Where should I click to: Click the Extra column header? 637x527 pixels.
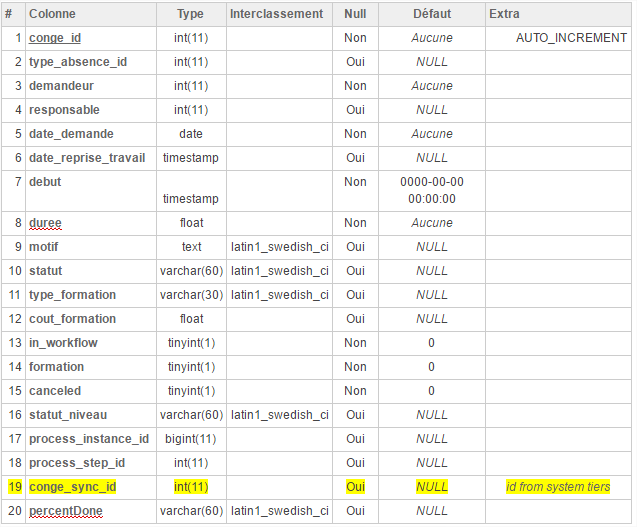(504, 14)
